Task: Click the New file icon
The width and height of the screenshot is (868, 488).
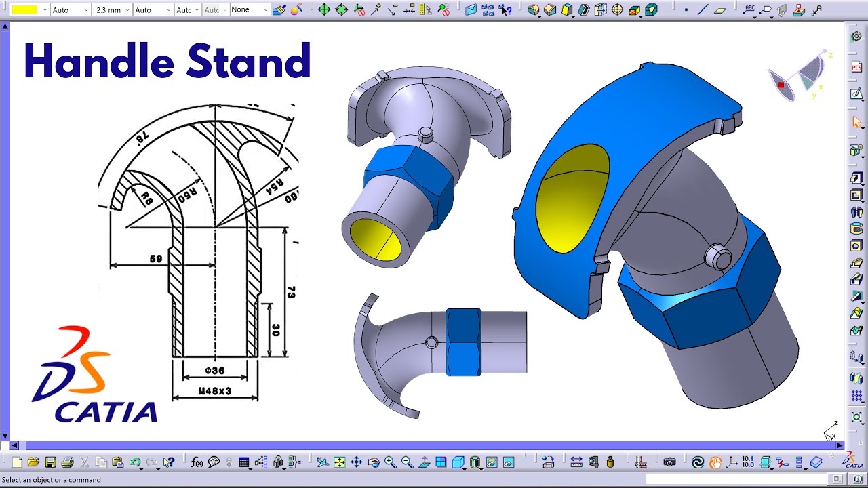Action: pos(17,462)
